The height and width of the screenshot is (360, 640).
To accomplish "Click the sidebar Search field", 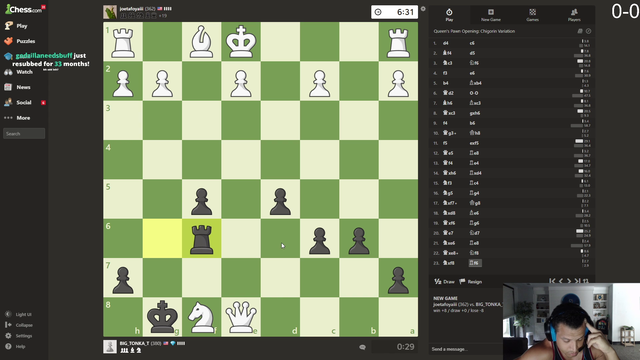I will pyautogui.click(x=24, y=133).
